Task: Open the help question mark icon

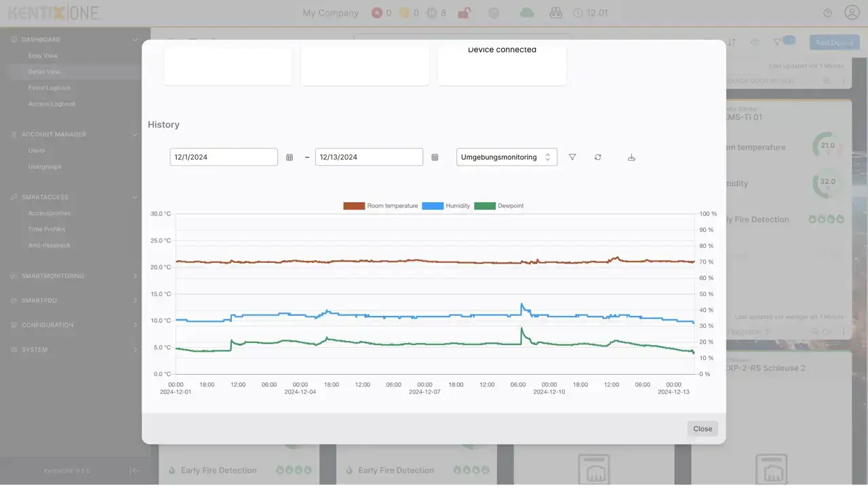Action: pos(827,13)
